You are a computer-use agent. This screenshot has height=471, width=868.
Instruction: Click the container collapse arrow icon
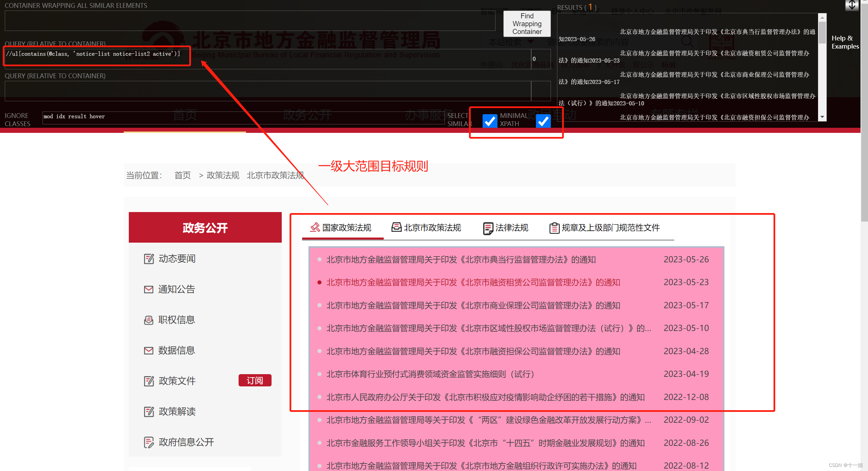click(852, 5)
